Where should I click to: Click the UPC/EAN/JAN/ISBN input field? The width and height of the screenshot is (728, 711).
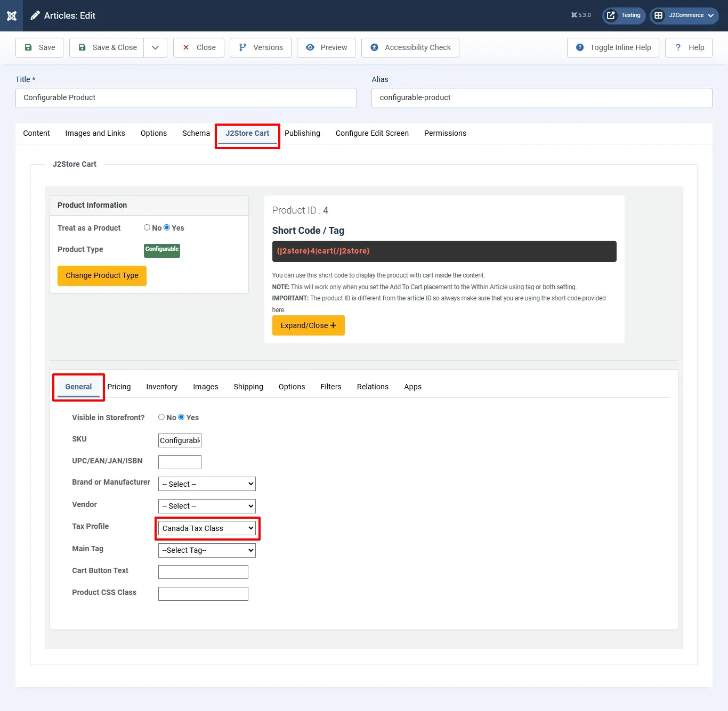[x=180, y=462]
